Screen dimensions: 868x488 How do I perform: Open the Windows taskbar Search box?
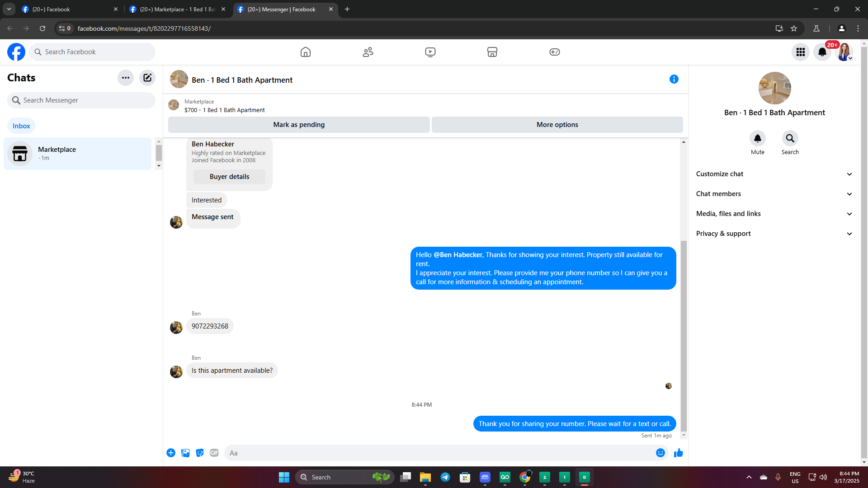[x=345, y=477]
